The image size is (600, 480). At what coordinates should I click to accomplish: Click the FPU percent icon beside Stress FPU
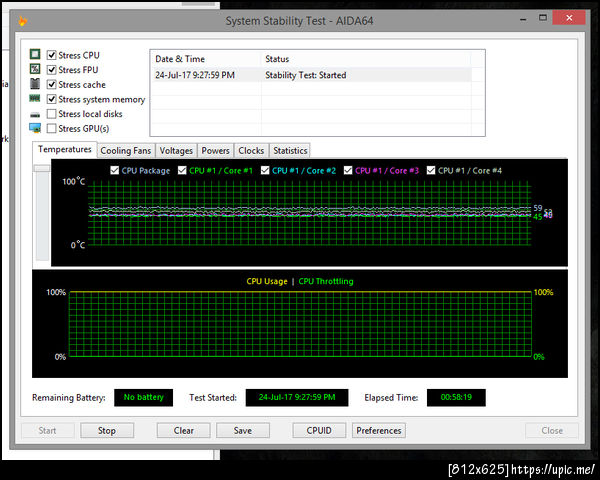click(35, 69)
